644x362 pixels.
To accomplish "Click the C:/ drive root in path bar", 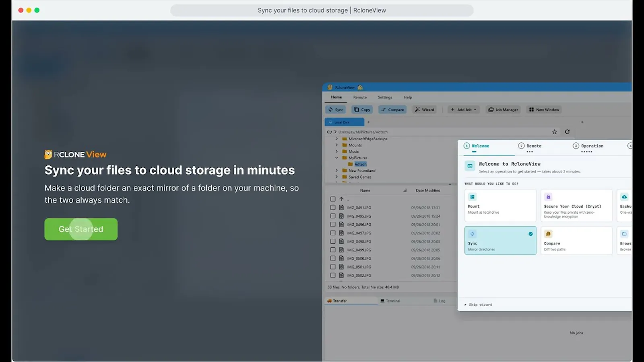I will tap(329, 132).
